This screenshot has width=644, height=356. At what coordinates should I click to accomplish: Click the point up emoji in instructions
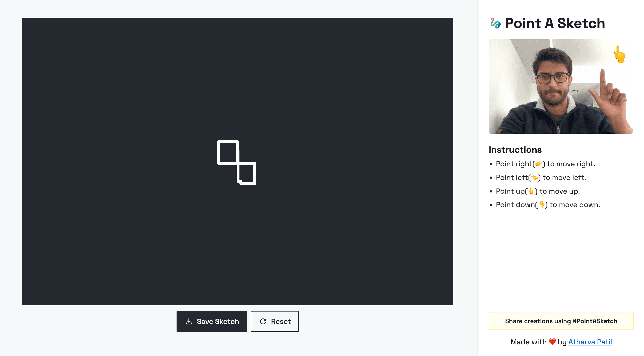(x=531, y=191)
